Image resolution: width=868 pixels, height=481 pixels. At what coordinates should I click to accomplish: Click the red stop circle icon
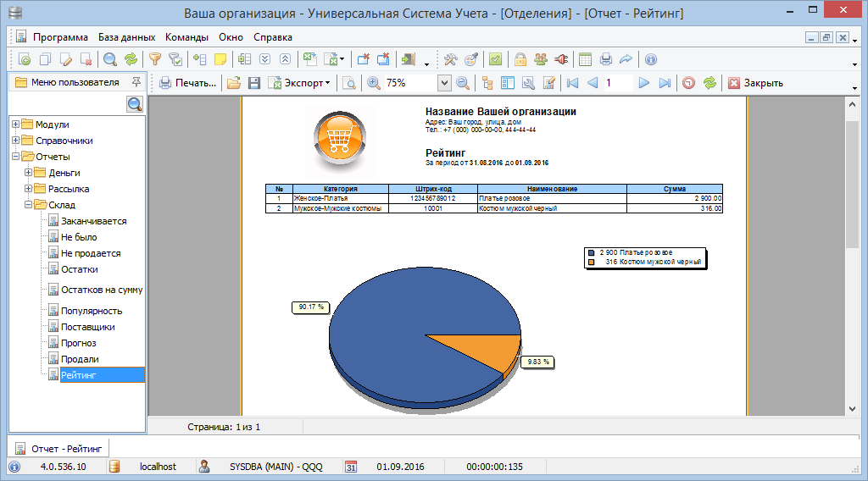688,83
